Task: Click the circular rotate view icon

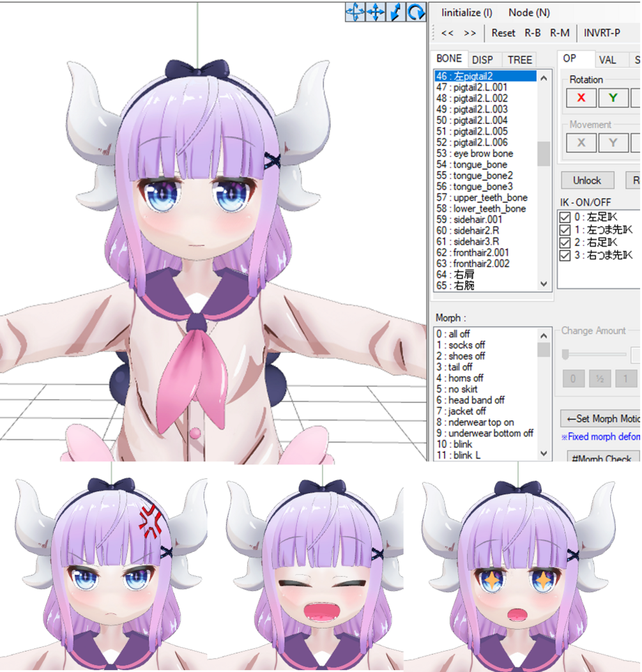Action: tap(416, 11)
